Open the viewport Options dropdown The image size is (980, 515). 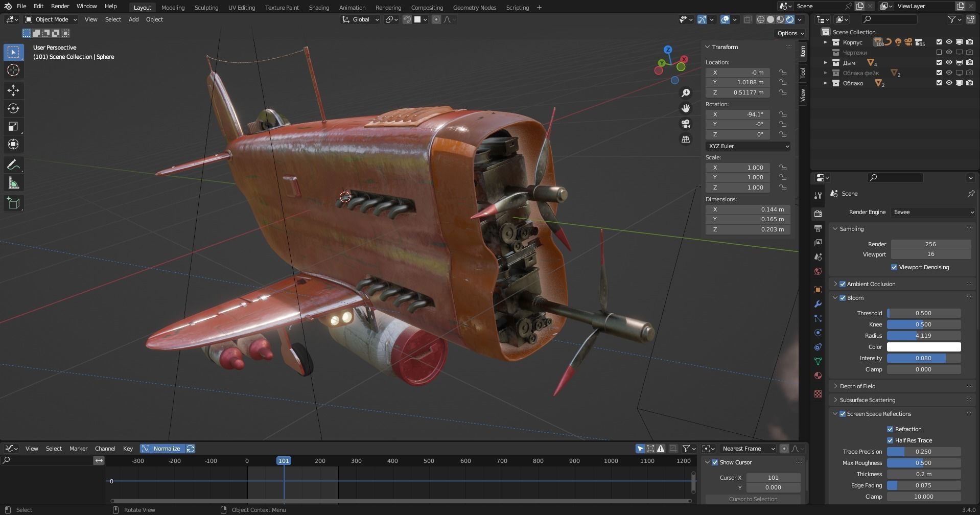tap(790, 33)
